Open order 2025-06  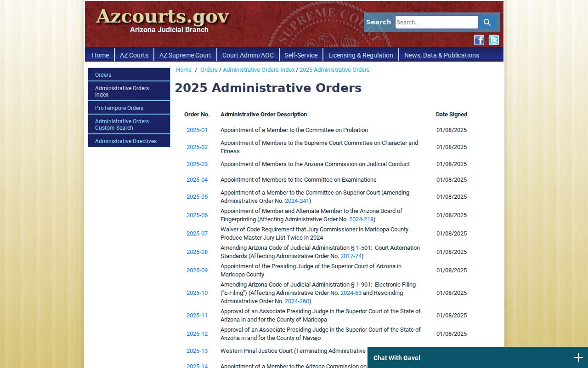pyautogui.click(x=197, y=215)
